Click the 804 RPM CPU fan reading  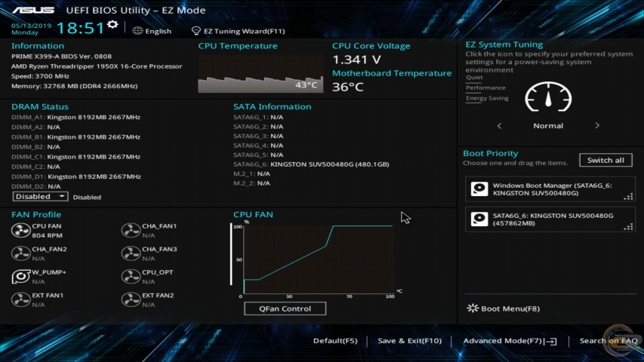[48, 235]
